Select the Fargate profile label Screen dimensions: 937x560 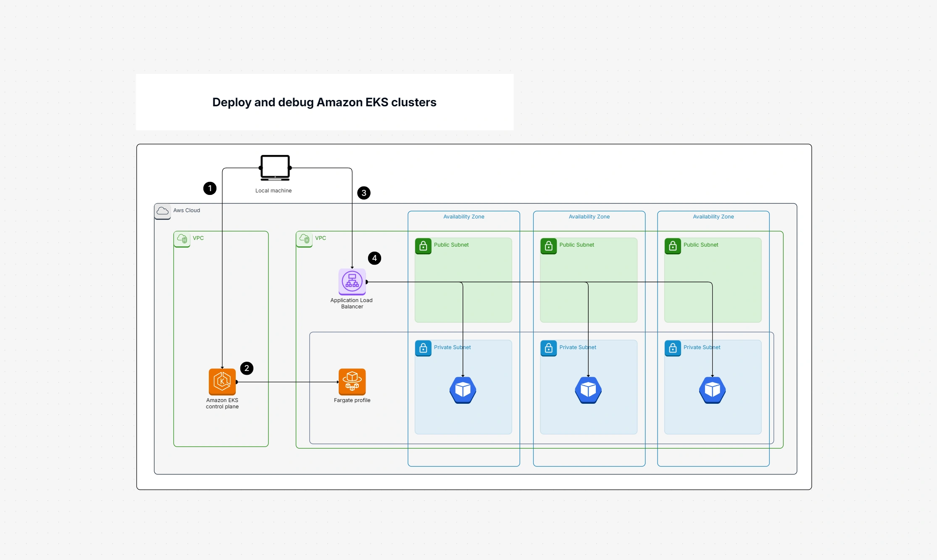[352, 400]
